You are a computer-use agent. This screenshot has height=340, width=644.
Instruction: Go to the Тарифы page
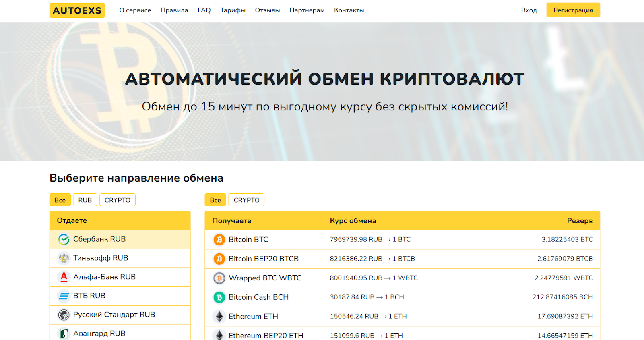(233, 10)
